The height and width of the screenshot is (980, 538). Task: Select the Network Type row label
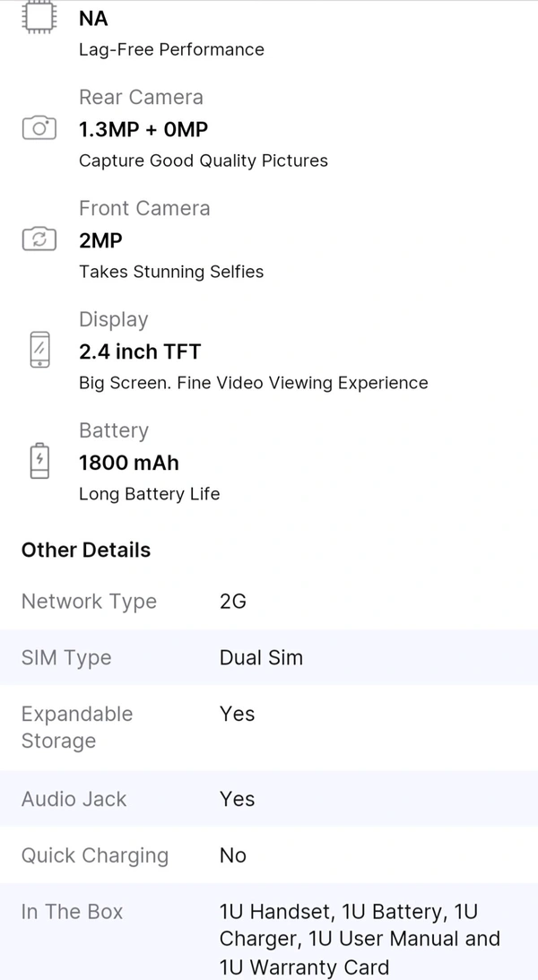tap(90, 602)
